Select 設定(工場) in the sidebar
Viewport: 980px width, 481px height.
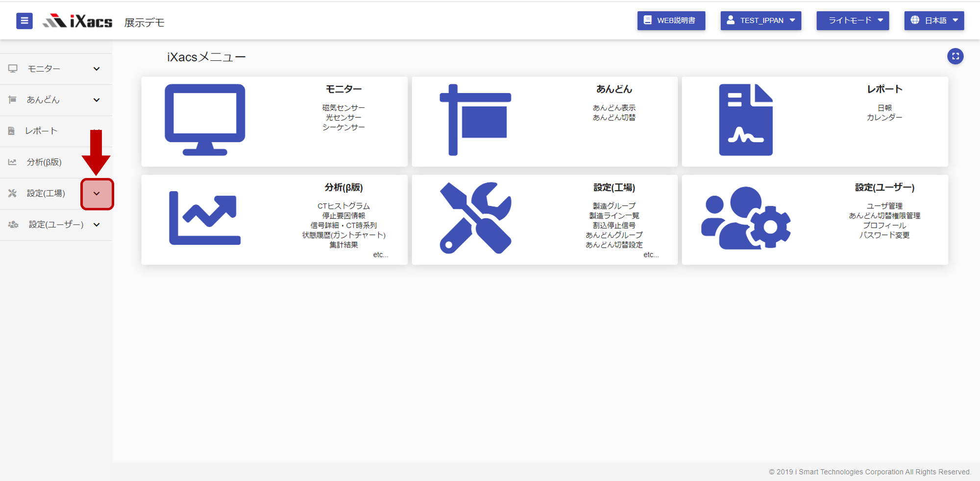46,193
